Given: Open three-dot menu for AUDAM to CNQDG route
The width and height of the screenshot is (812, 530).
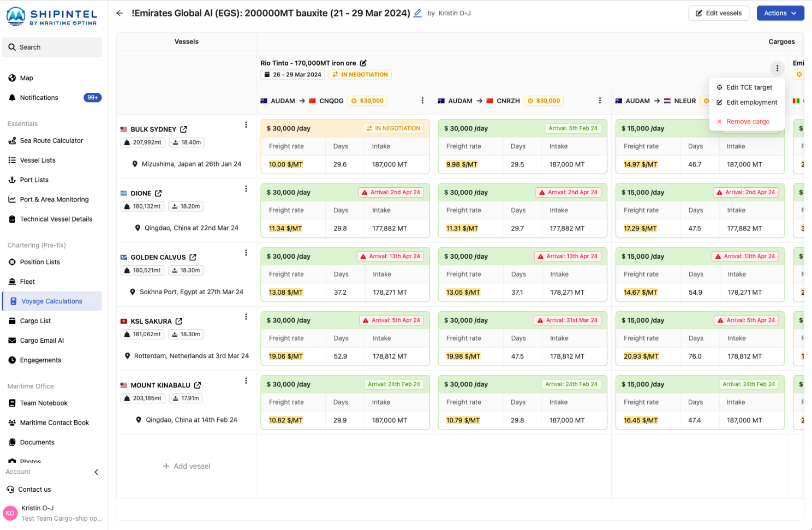Looking at the screenshot, I should (x=422, y=100).
